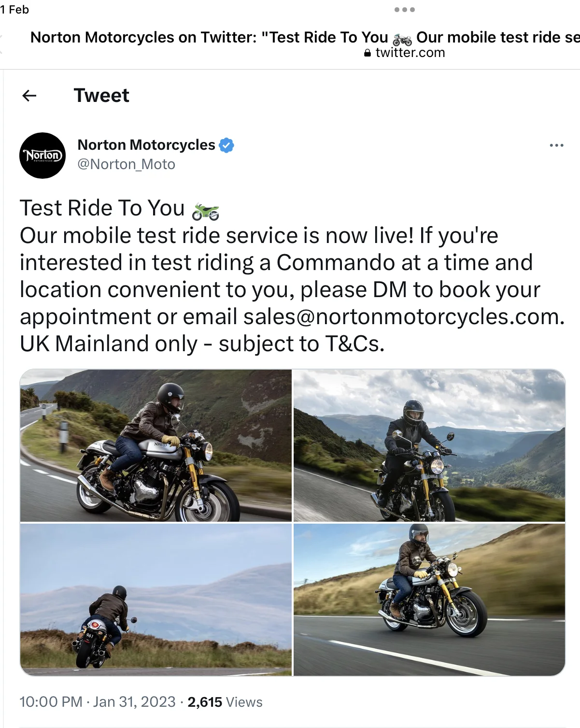Click the padlock icon beside twitter.com
The image size is (580, 728).
368,53
